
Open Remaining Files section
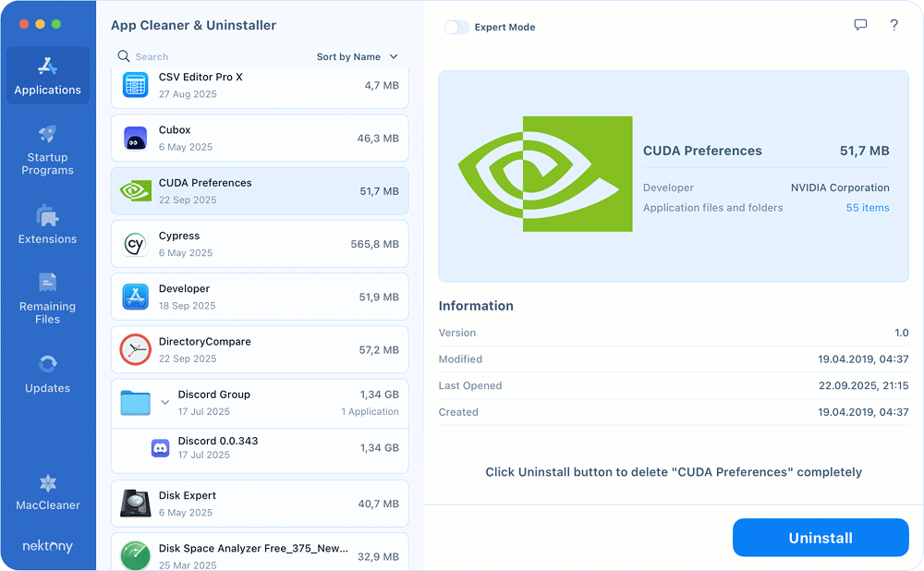click(x=48, y=283)
